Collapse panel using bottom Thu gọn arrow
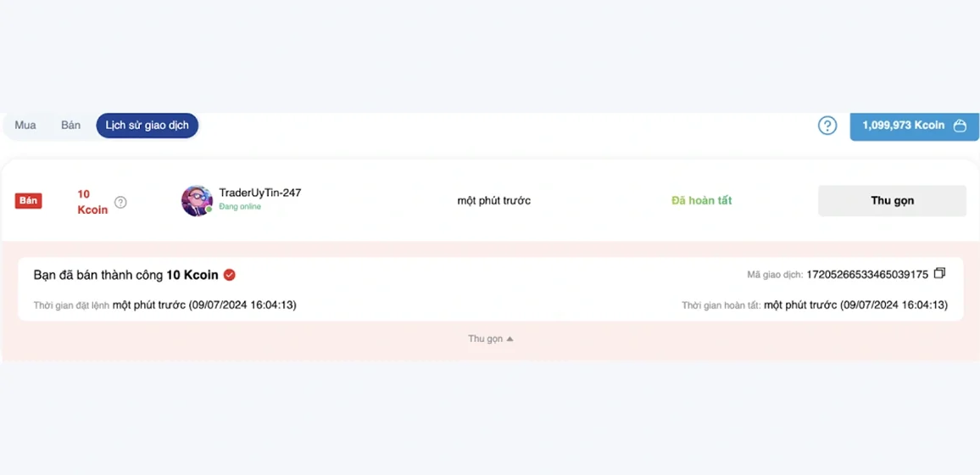The image size is (980, 475). click(491, 338)
